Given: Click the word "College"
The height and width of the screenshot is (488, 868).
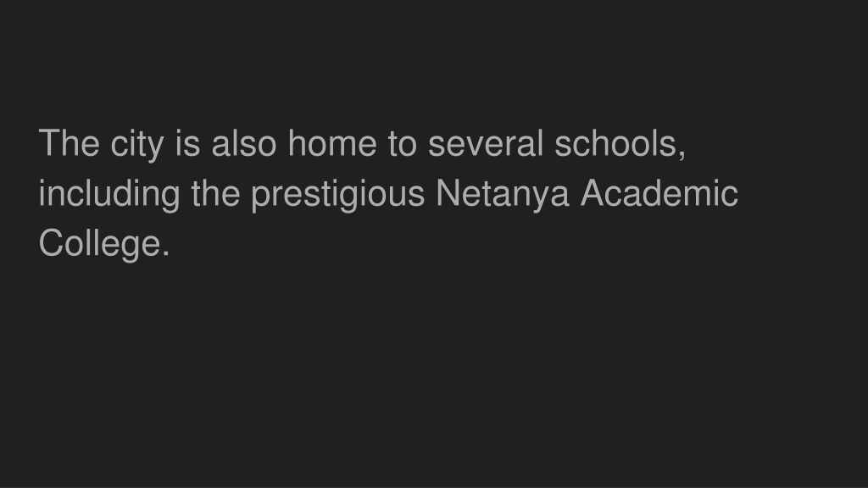Looking at the screenshot, I should [100, 245].
